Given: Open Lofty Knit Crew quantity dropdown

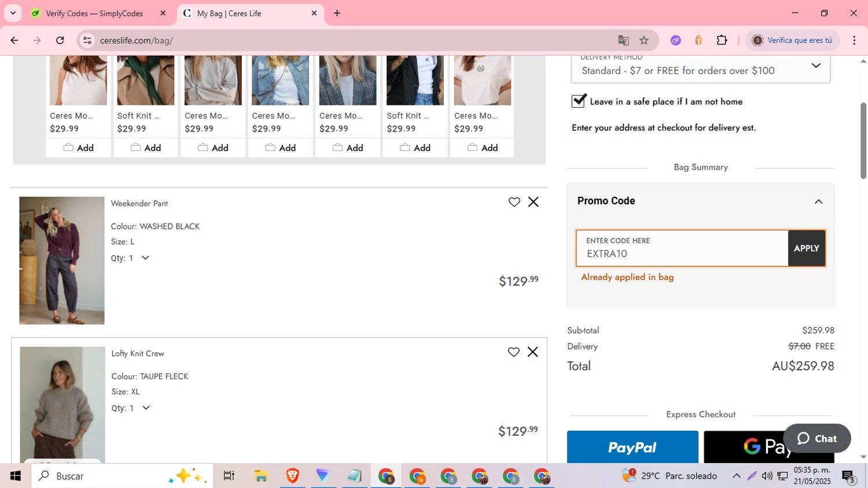Looking at the screenshot, I should (x=146, y=408).
